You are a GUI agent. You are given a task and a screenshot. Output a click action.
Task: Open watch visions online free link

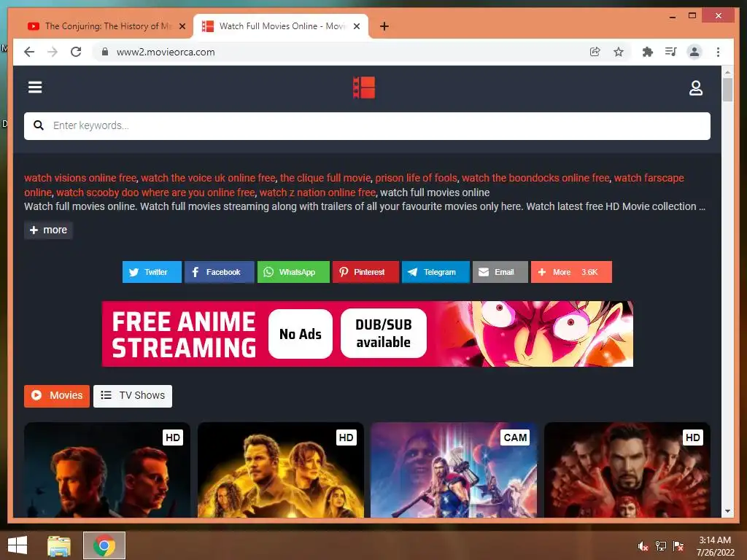(x=80, y=178)
